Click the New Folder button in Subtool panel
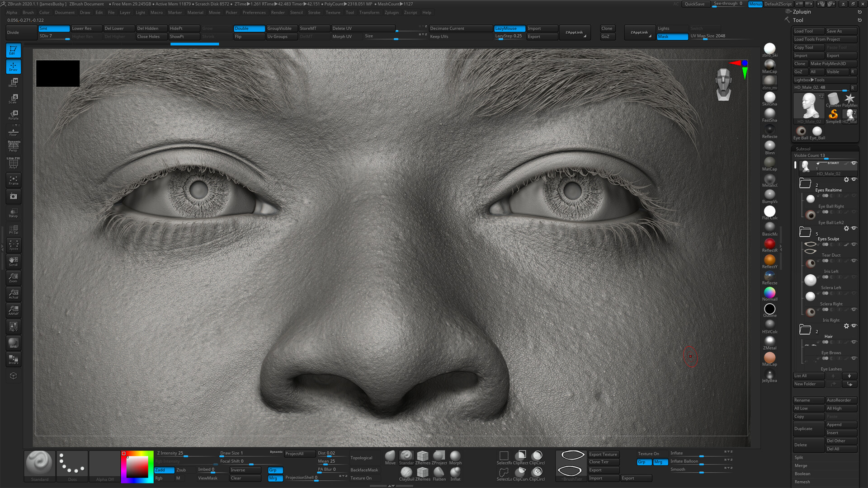This screenshot has height=488, width=868. 808,384
